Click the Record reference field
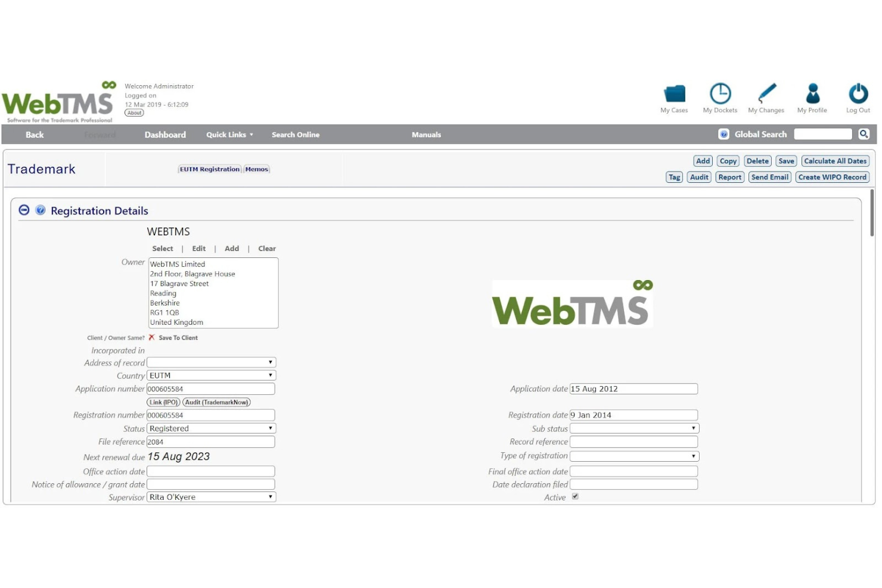Viewport: 882px width, 588px height. 633,442
